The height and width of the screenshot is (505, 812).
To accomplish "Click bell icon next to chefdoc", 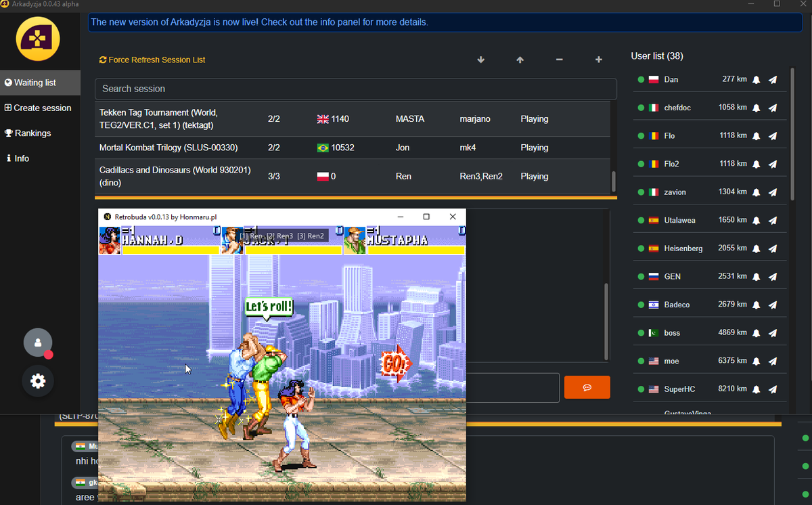I will (x=757, y=108).
